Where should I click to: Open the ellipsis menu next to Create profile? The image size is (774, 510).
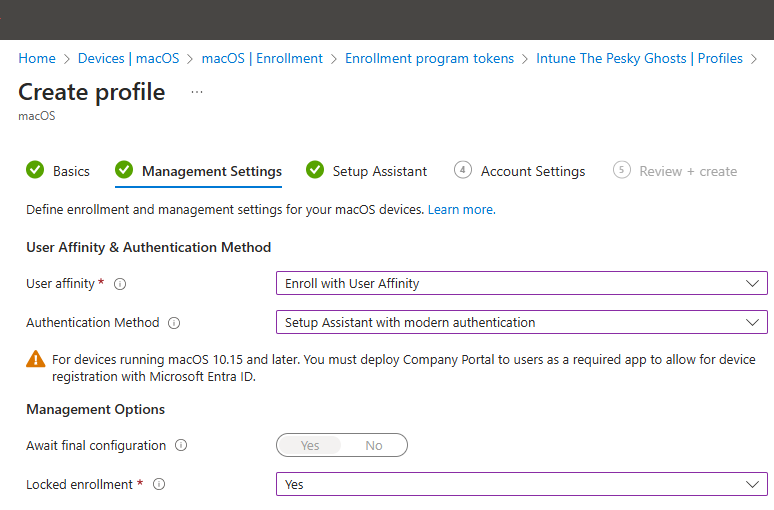(196, 92)
